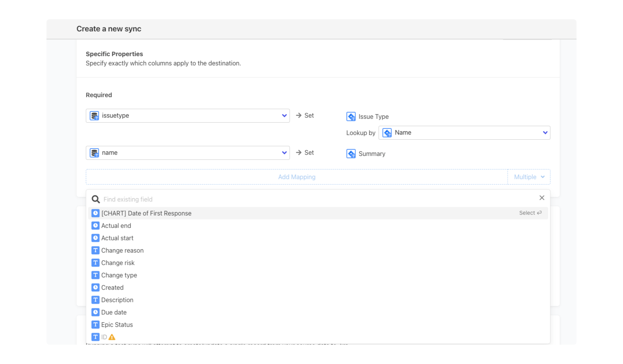Screen dimensions: 623x364
Task: Select the Change type field
Action: (x=119, y=275)
